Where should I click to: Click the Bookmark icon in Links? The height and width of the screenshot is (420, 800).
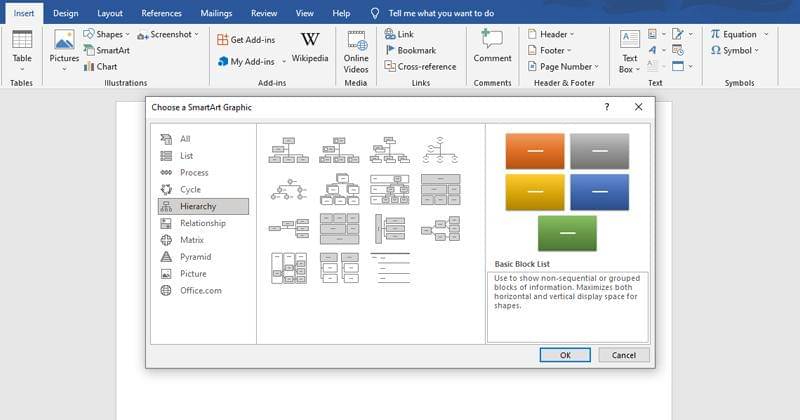(x=391, y=50)
